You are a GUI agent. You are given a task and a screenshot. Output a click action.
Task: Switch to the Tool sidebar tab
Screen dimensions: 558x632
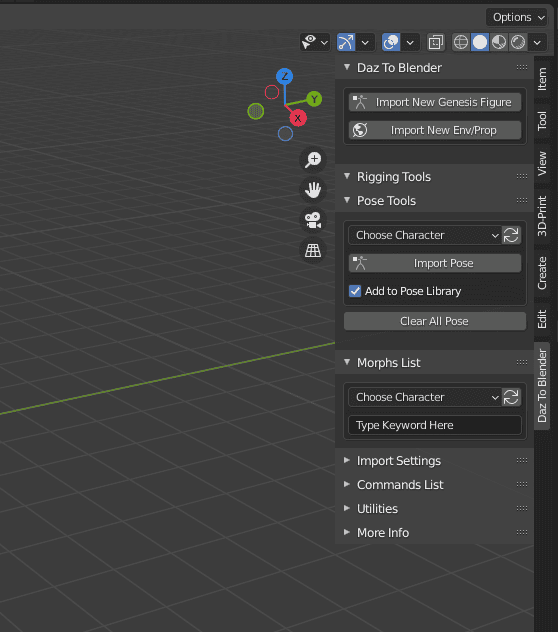pyautogui.click(x=542, y=121)
